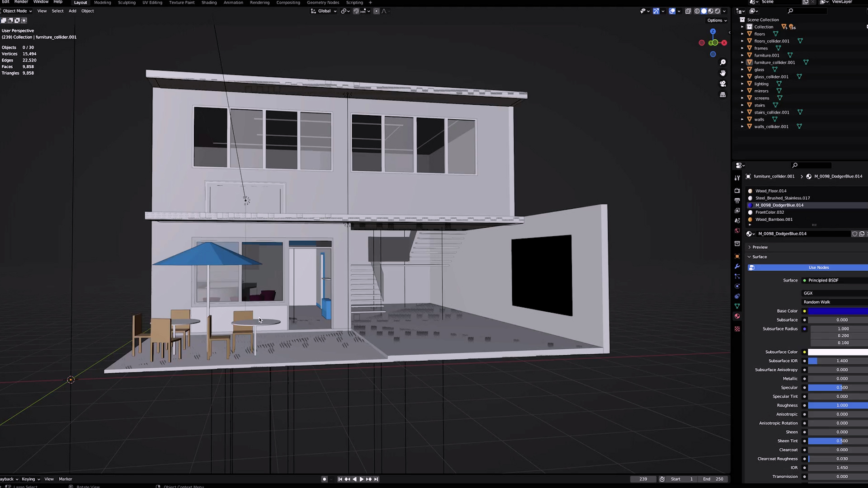Click the Use Nodes button

818,267
